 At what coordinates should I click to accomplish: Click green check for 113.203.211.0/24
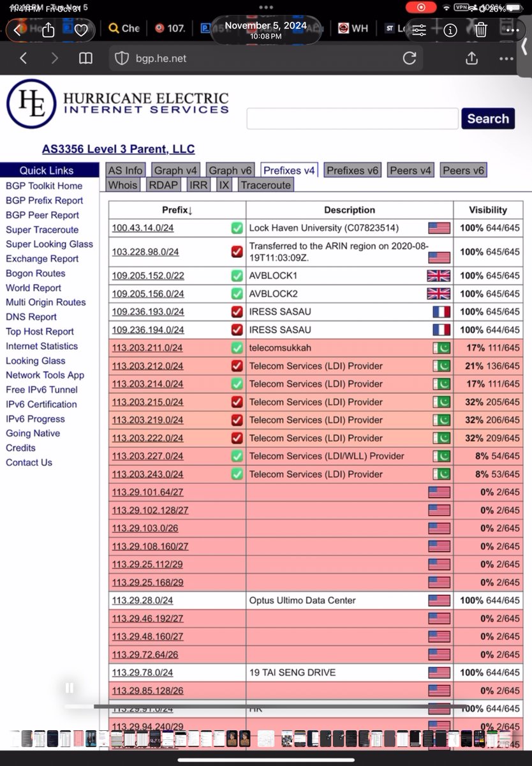pyautogui.click(x=237, y=348)
